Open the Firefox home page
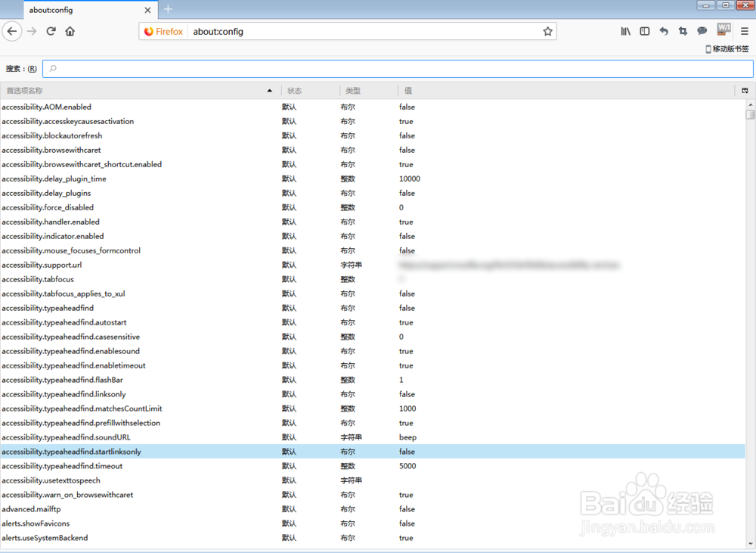The image size is (756, 553). coord(70,31)
